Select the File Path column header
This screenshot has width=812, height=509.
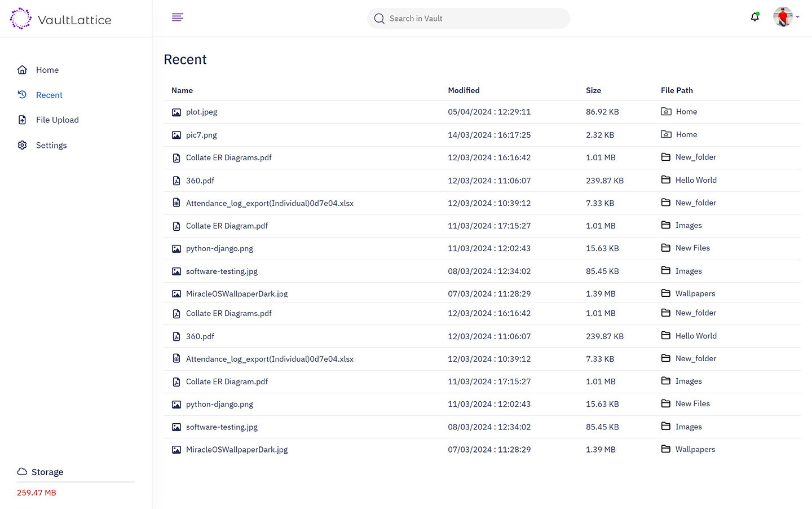pos(677,90)
